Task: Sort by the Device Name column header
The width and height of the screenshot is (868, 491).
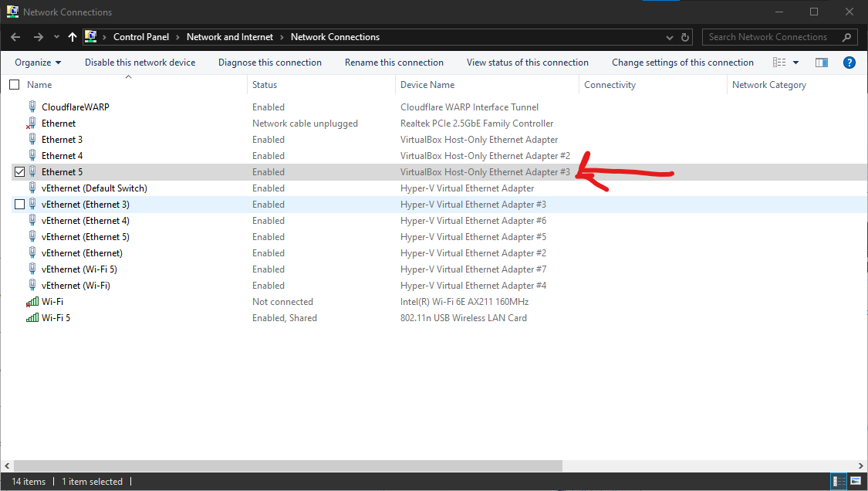Action: (x=427, y=85)
